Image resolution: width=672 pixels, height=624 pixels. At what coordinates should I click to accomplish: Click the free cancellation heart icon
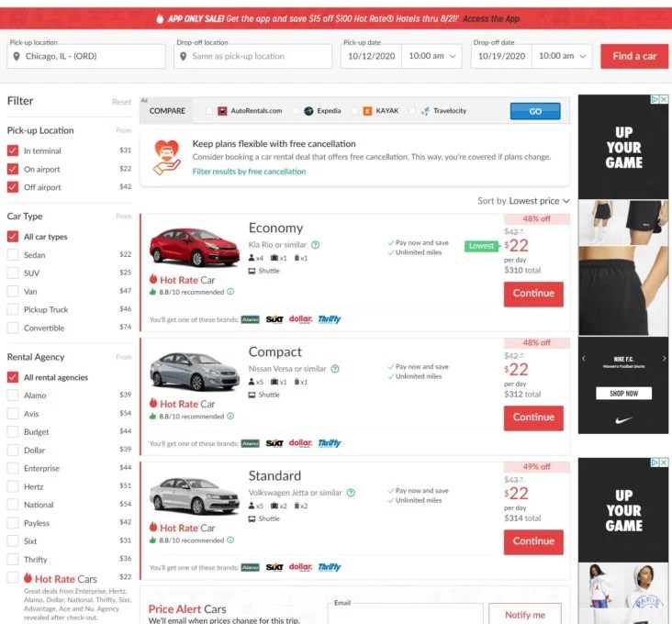click(x=166, y=158)
